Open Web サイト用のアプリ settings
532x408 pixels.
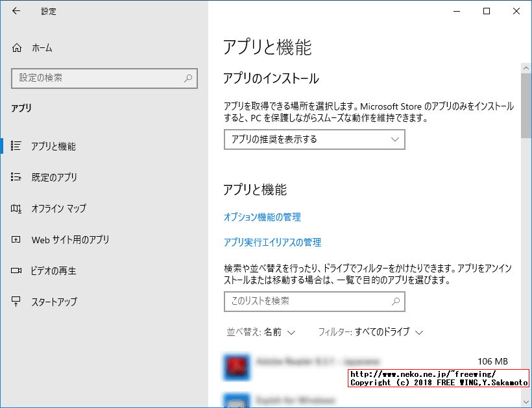coord(71,239)
